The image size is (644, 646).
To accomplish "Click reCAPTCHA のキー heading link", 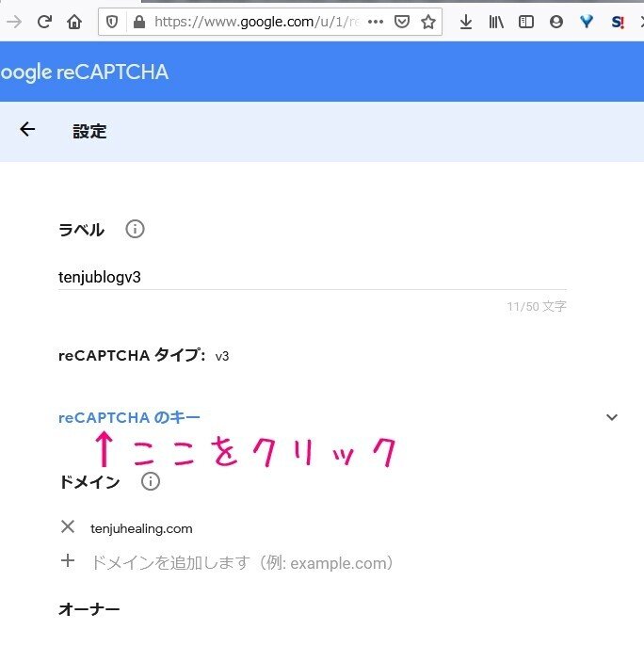I will click(129, 418).
